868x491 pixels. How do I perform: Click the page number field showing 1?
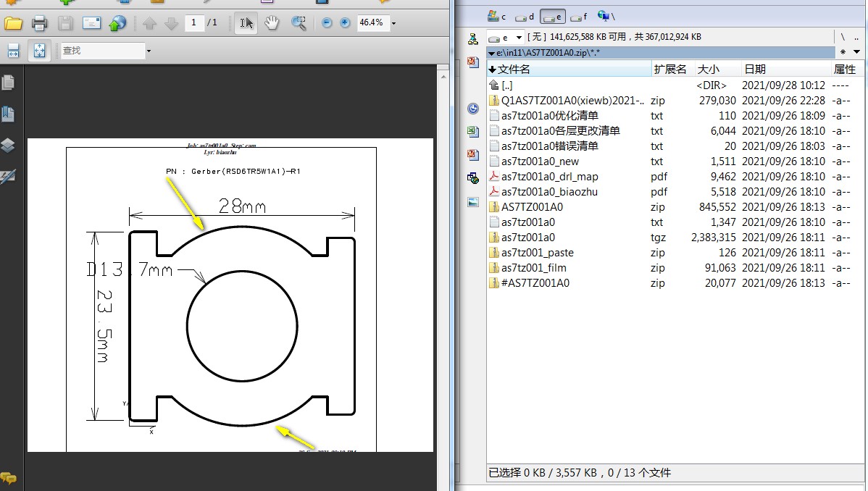[x=193, y=22]
